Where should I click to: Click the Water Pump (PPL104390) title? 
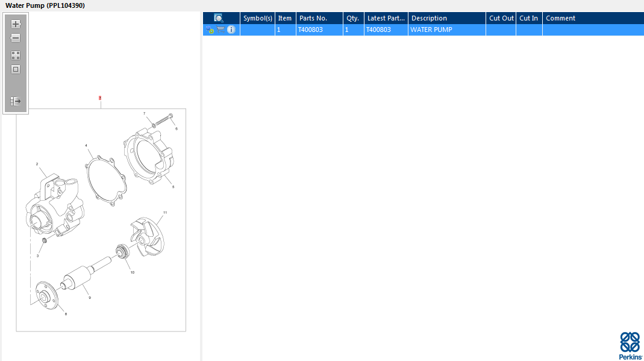[45, 6]
